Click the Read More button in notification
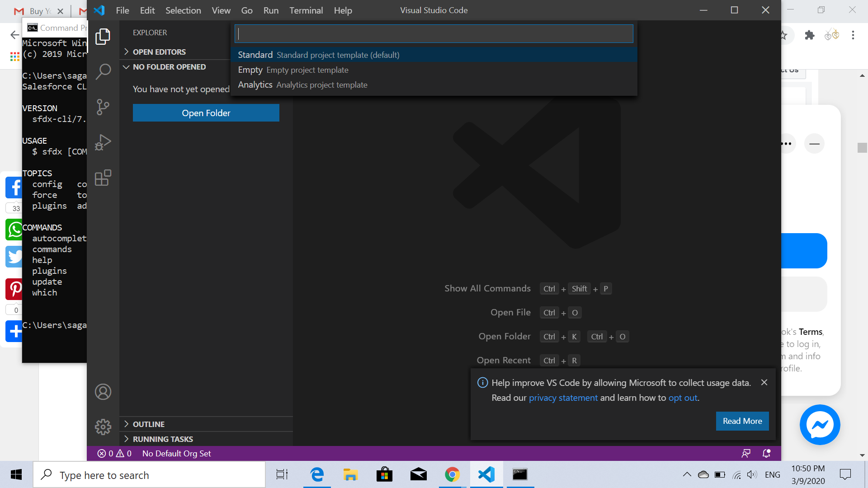 coord(742,421)
